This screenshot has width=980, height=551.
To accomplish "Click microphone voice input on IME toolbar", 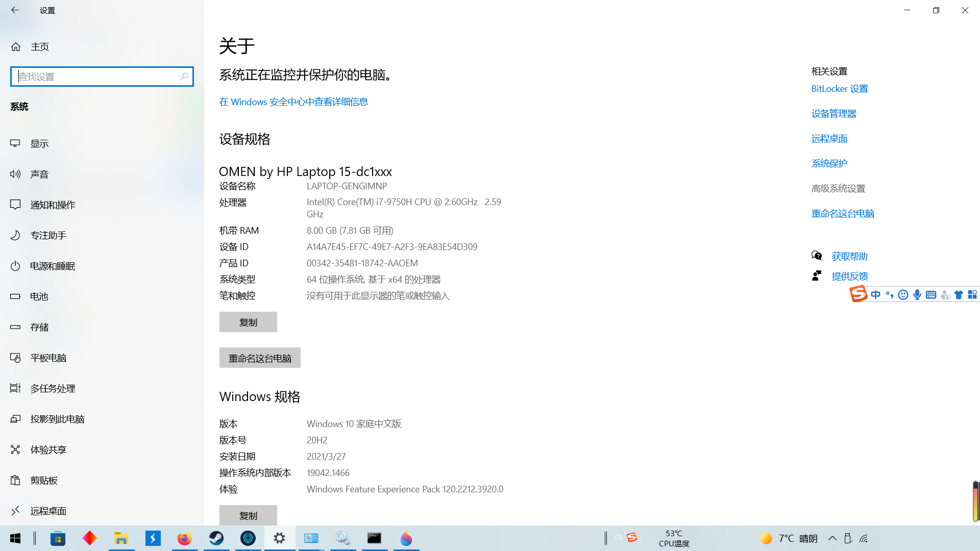I will coord(917,295).
